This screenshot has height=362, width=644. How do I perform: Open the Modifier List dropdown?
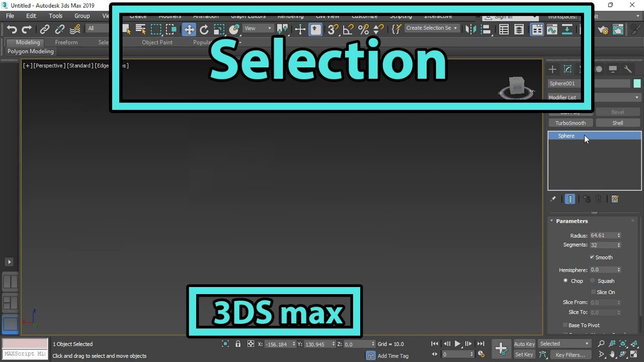(x=594, y=98)
